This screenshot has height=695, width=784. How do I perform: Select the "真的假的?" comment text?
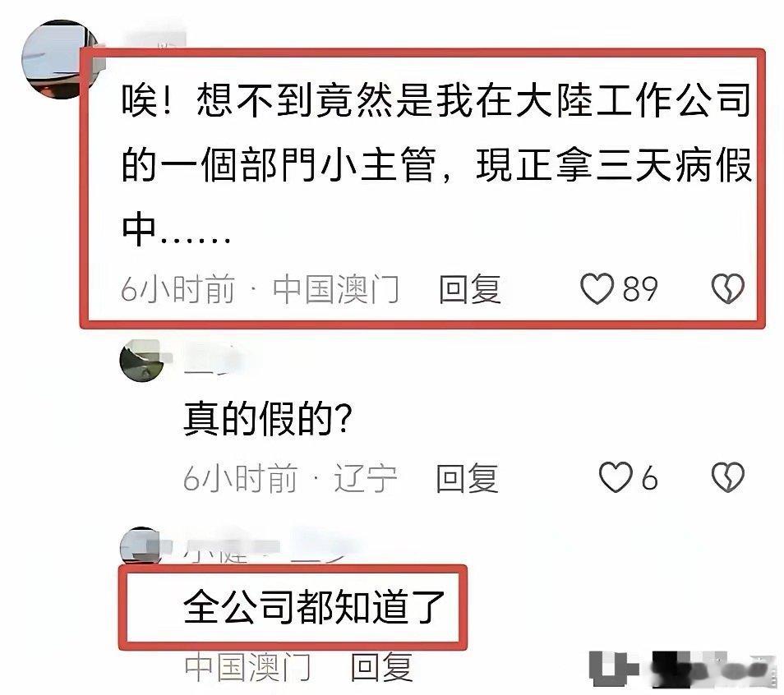(x=268, y=418)
